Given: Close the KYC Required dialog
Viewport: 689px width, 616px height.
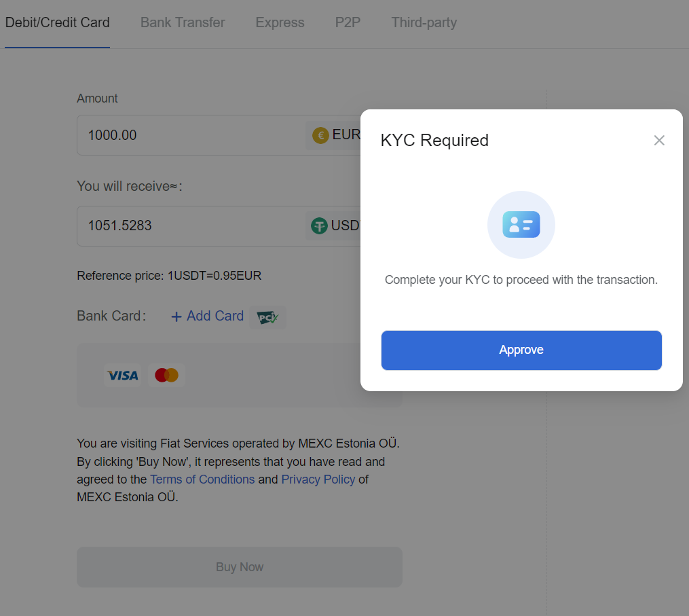Looking at the screenshot, I should coord(658,141).
